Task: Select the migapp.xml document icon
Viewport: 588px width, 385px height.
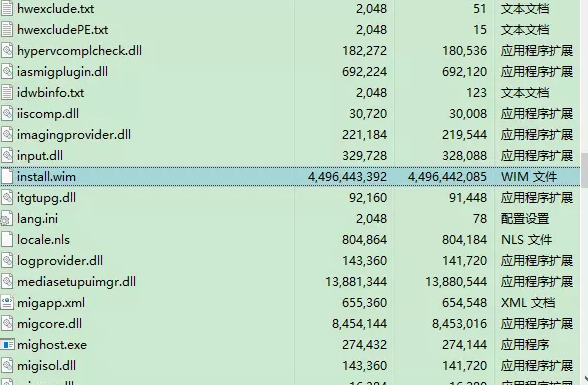Action: [x=7, y=303]
